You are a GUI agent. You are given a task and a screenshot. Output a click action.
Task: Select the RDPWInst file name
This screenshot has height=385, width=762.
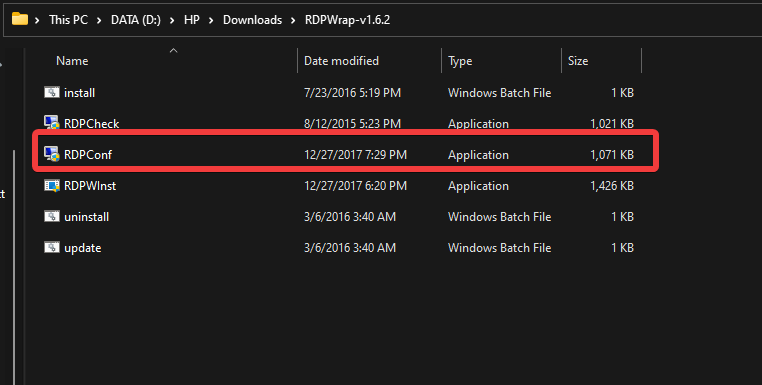[x=90, y=186]
